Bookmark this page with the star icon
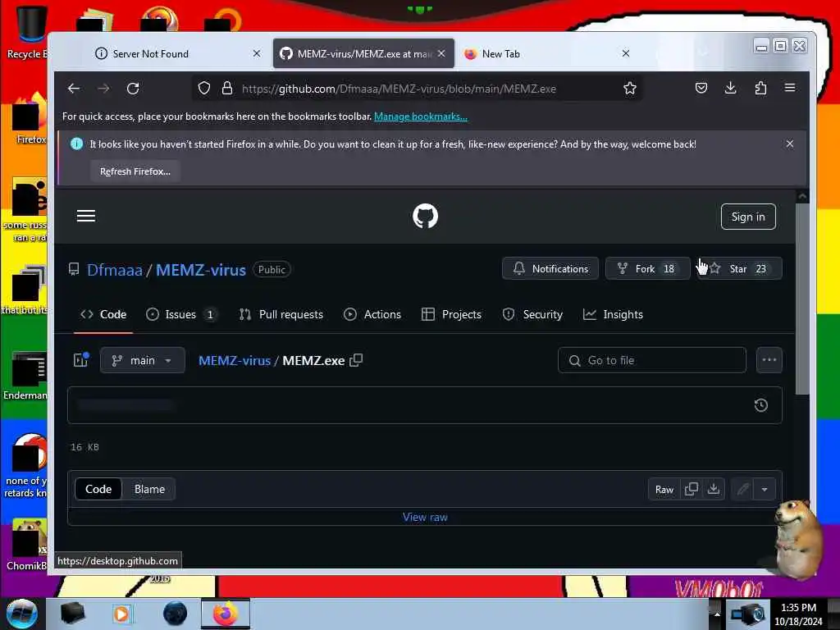The image size is (840, 630). 630,89
